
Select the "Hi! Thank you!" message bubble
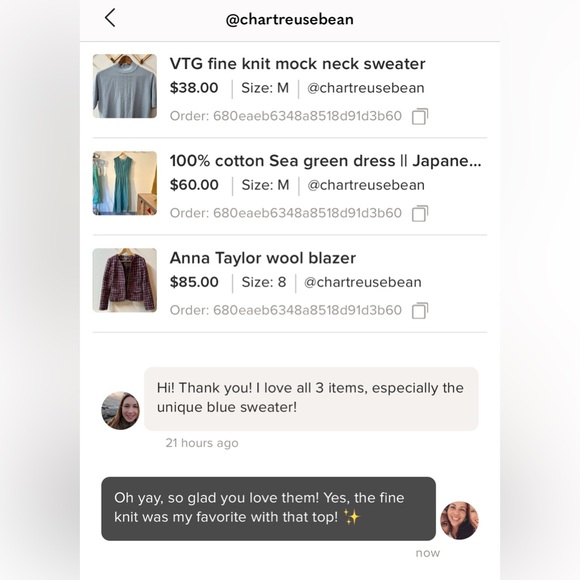[x=311, y=399]
